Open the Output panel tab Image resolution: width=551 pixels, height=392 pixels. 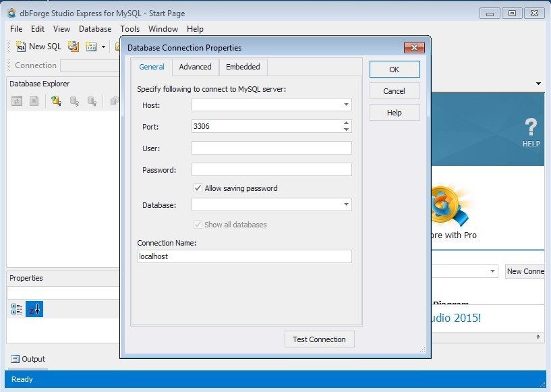pyautogui.click(x=28, y=359)
